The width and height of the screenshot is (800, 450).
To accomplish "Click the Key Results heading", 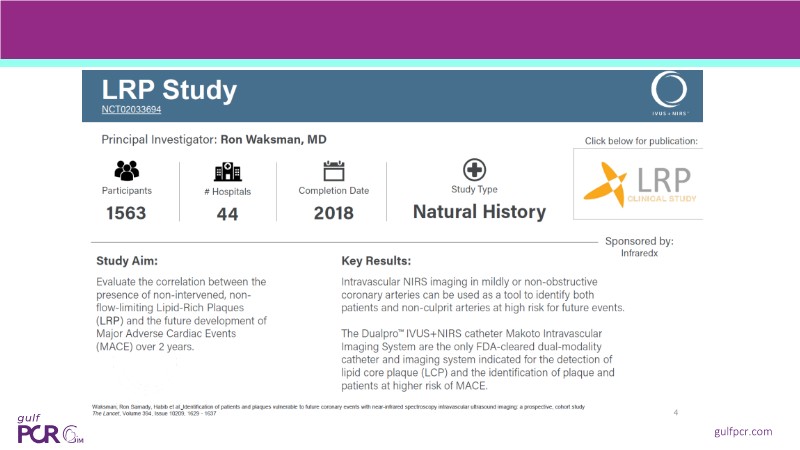I will (x=375, y=261).
